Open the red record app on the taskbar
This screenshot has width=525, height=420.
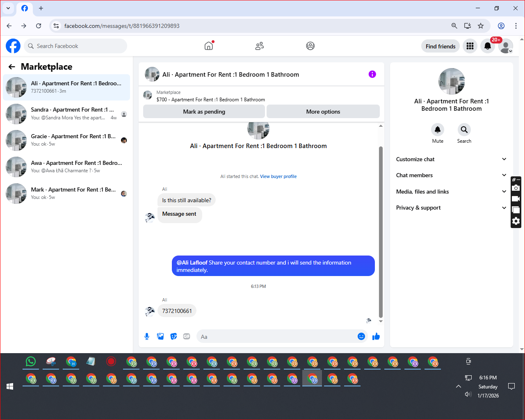point(111,361)
